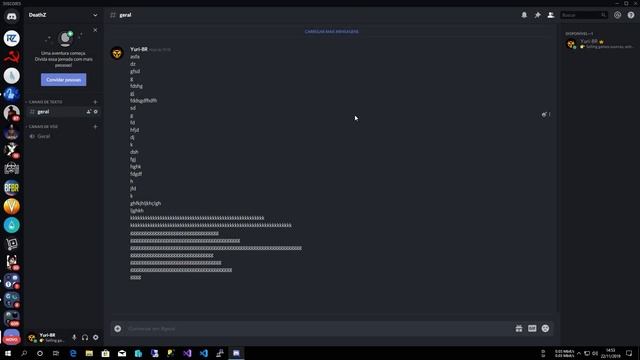Click the message input field
This screenshot has height=360, width=640.
coord(318,329)
